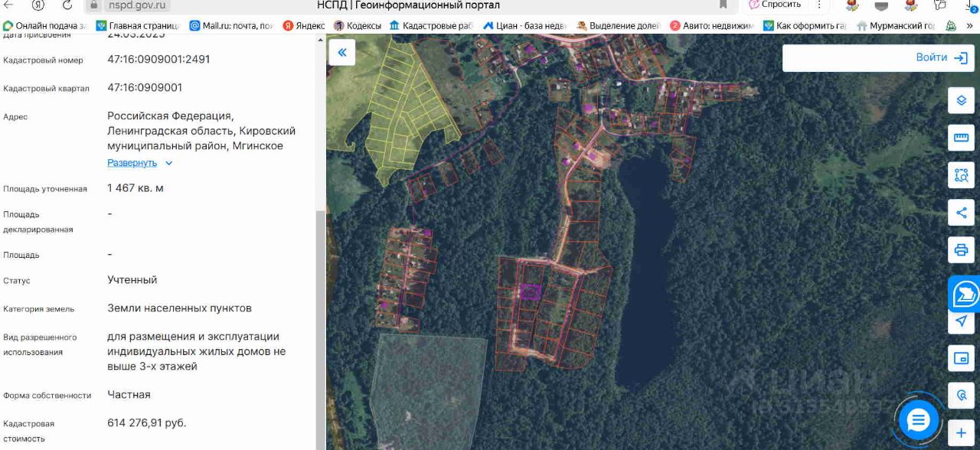Open Кадастровые bookmark
Viewport: 980px width, 450px height.
pos(431,25)
